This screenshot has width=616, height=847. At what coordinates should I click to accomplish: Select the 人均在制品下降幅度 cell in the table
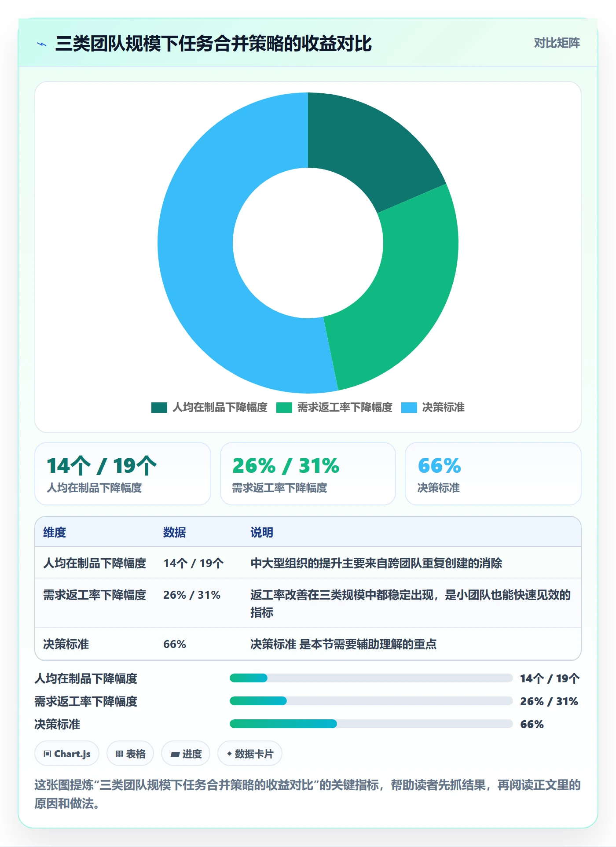tap(95, 563)
